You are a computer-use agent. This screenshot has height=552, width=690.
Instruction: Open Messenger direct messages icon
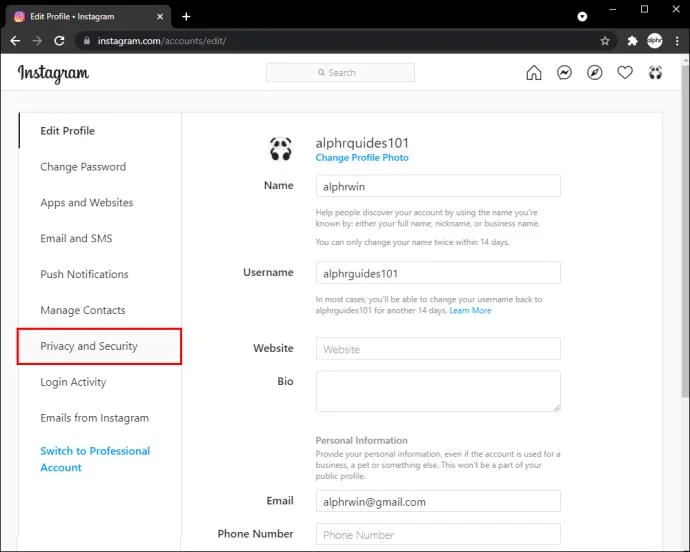(x=564, y=73)
